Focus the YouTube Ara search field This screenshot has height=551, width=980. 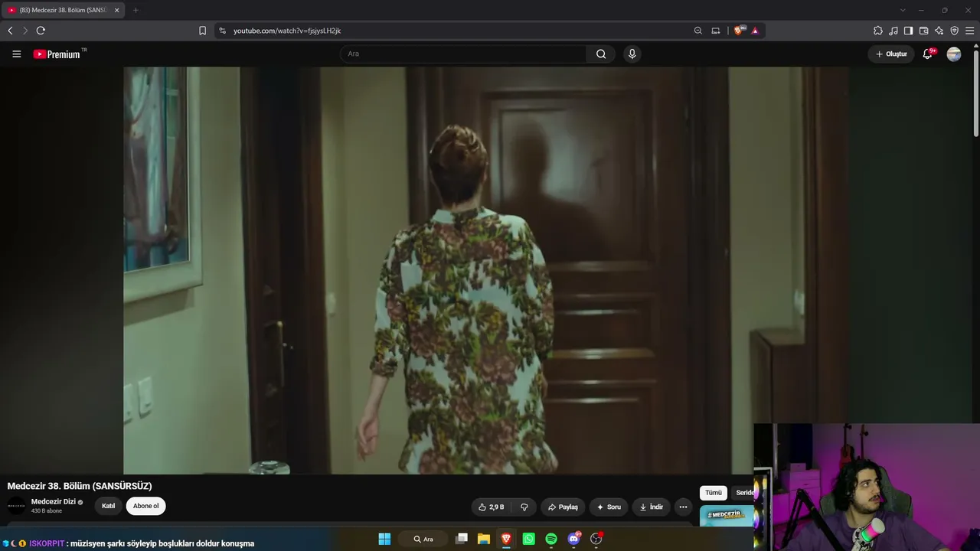(x=463, y=54)
